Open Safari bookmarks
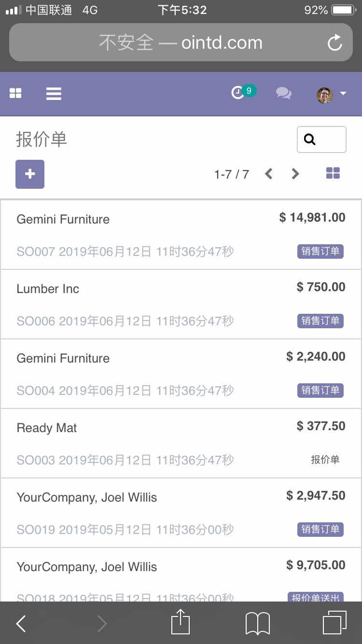Viewport: 362px width, 644px height. pyautogui.click(x=257, y=623)
